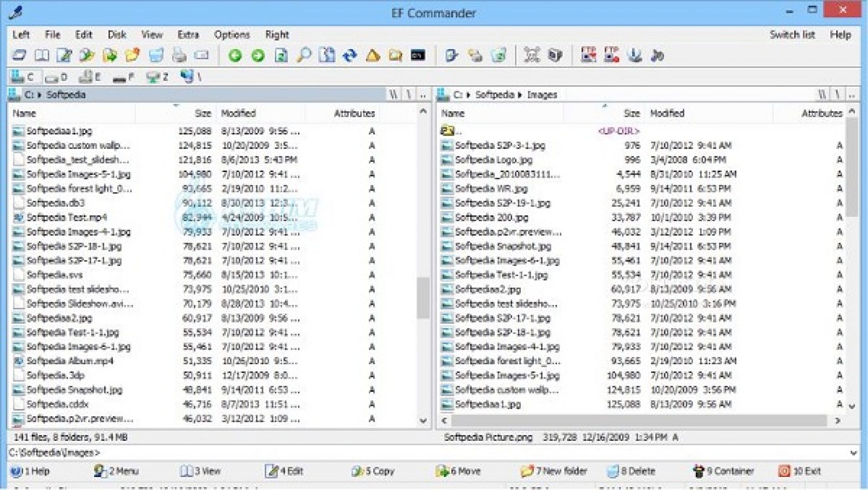
Task: Click the green forward arrow toolbar icon
Action: pos(258,55)
